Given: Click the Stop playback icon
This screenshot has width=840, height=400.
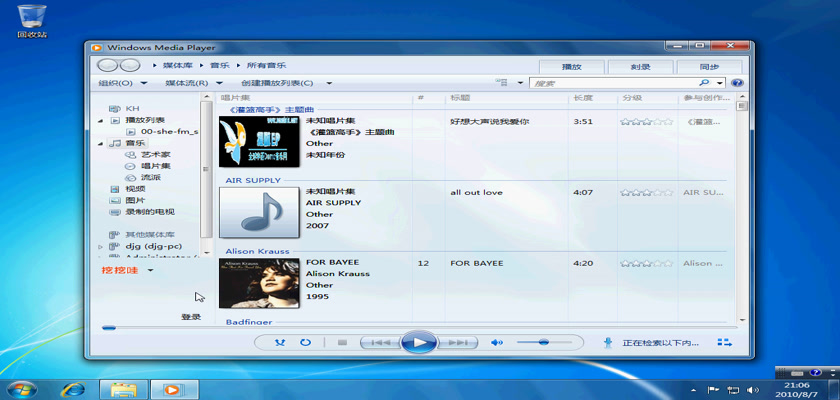Looking at the screenshot, I should point(342,342).
